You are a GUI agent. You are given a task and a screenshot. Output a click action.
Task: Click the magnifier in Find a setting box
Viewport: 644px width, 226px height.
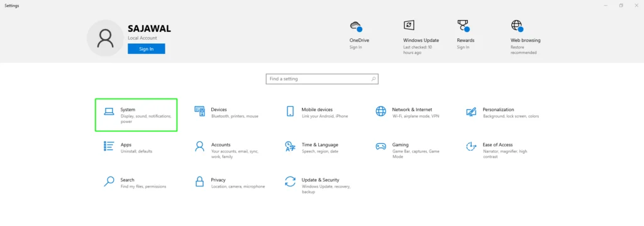[x=374, y=78]
